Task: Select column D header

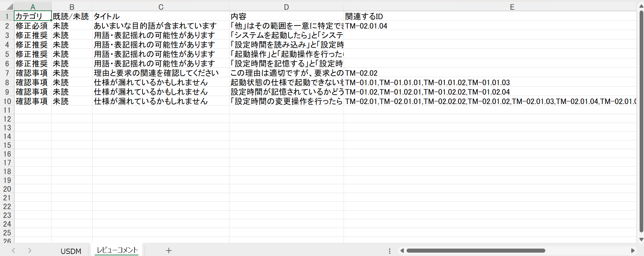Action: coord(286,7)
